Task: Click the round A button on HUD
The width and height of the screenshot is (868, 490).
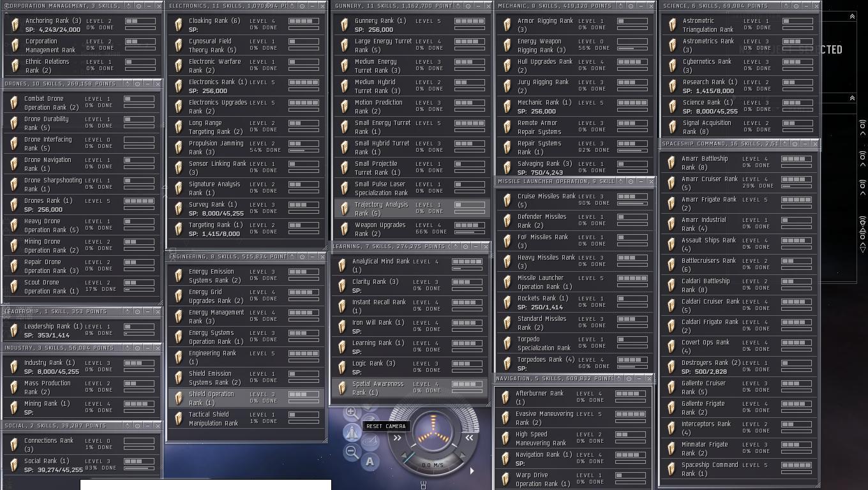Action: [370, 461]
